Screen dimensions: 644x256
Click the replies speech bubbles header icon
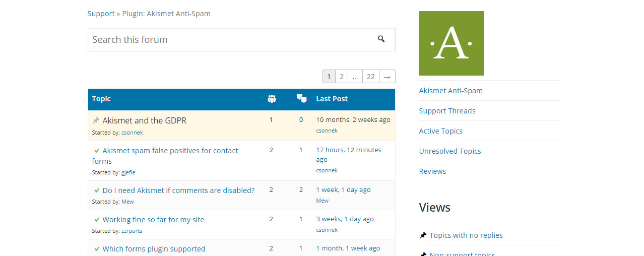coord(302,99)
